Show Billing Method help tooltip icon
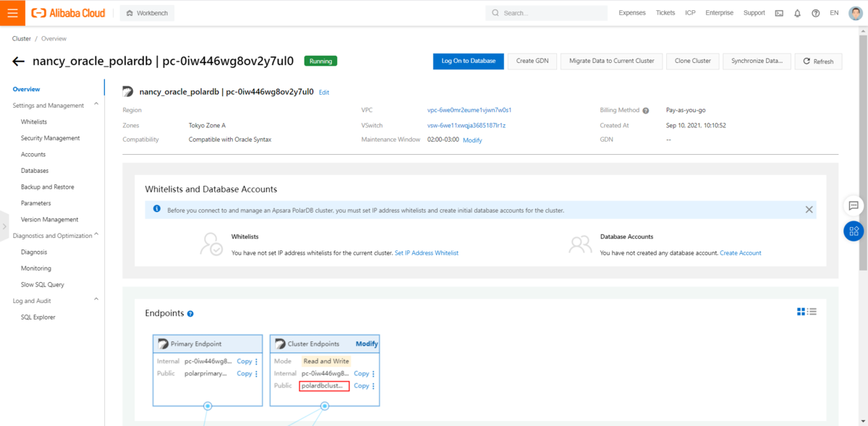This screenshot has width=868, height=426. [646, 111]
